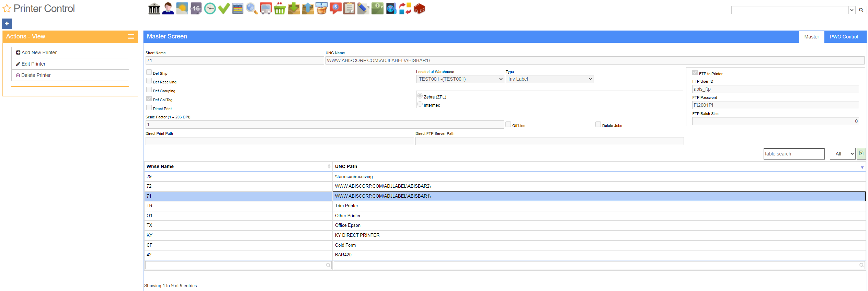
Task: Click the green checkmark icon
Action: point(224,9)
